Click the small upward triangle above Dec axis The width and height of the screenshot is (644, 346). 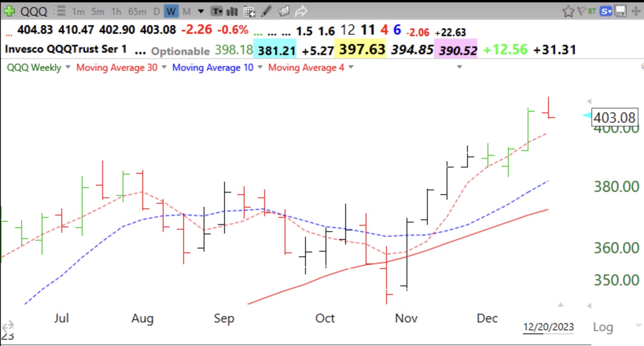[x=561, y=305]
